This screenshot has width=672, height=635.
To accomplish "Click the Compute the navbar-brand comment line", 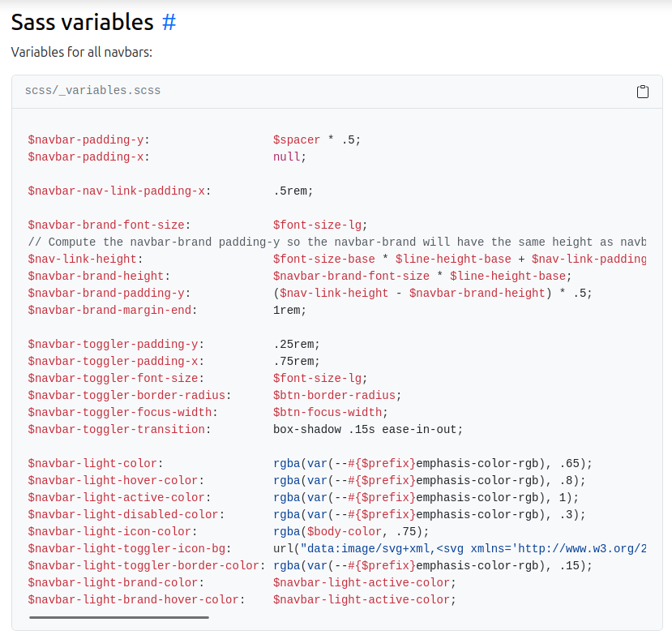I will 336,242.
